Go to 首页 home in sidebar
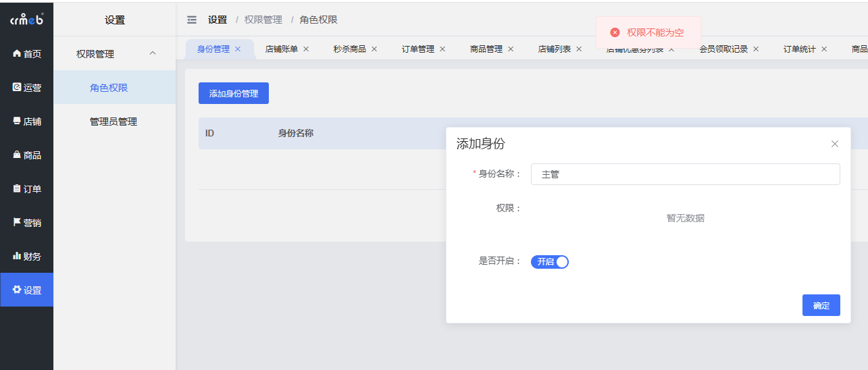The image size is (868, 370). [27, 54]
